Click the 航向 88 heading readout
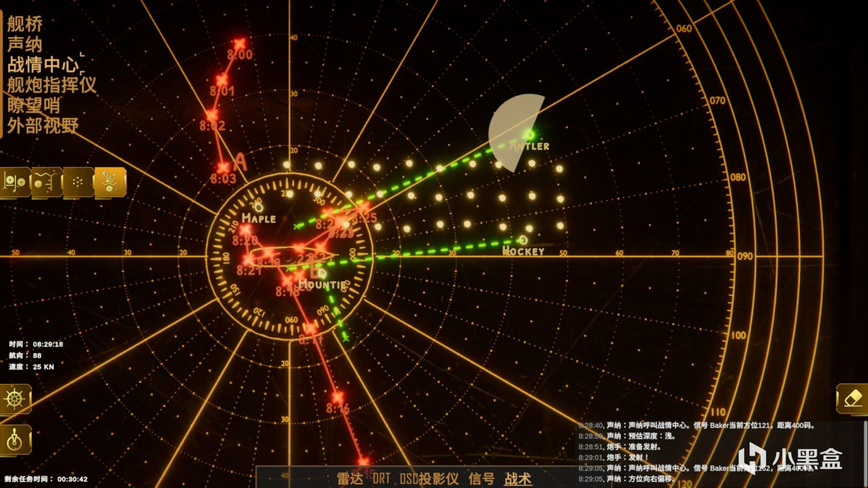 pyautogui.click(x=25, y=355)
